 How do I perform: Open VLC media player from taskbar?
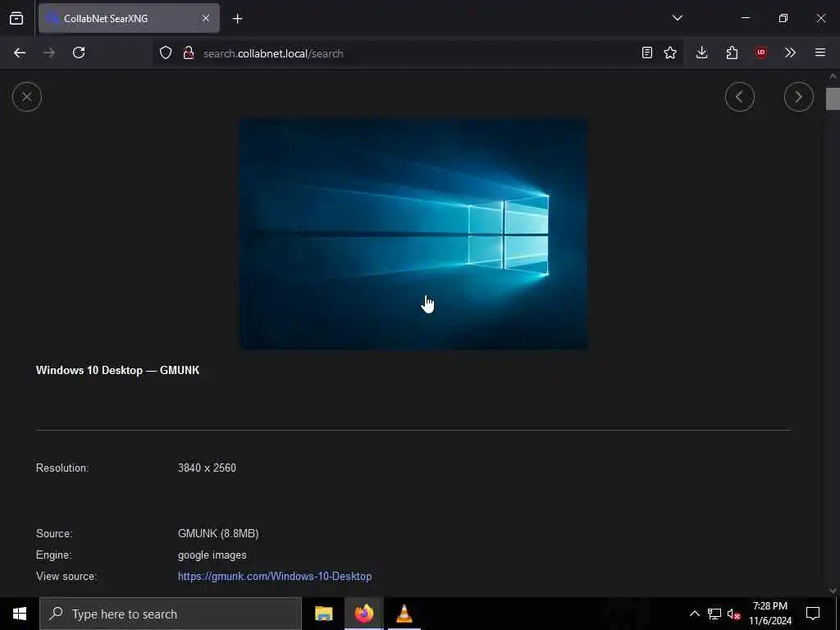pos(404,614)
